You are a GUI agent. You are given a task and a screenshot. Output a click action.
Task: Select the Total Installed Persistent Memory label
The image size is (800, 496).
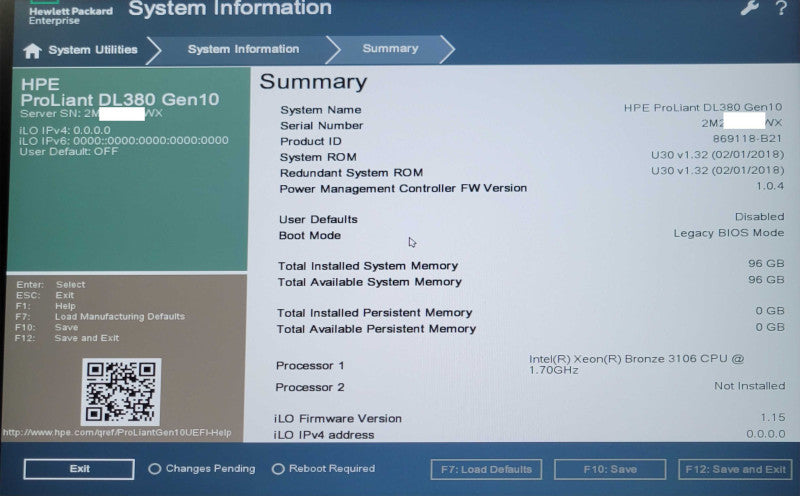point(374,313)
